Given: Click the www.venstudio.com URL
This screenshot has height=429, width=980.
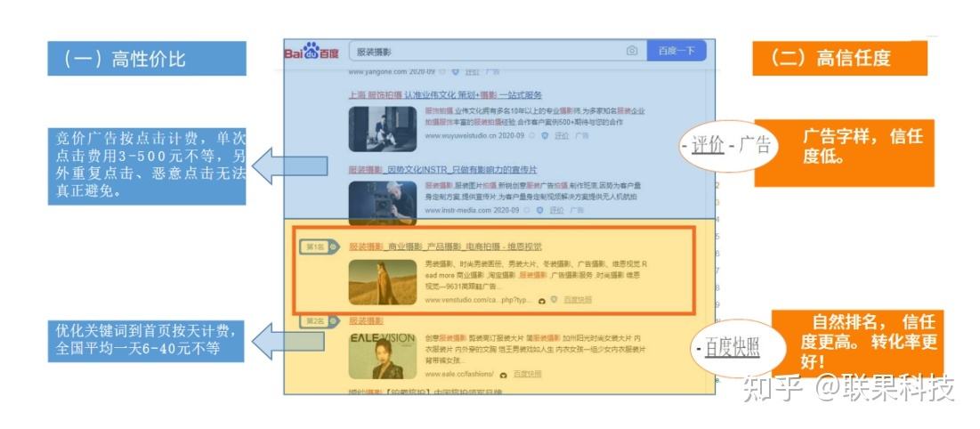Looking at the screenshot, I should click(x=478, y=300).
